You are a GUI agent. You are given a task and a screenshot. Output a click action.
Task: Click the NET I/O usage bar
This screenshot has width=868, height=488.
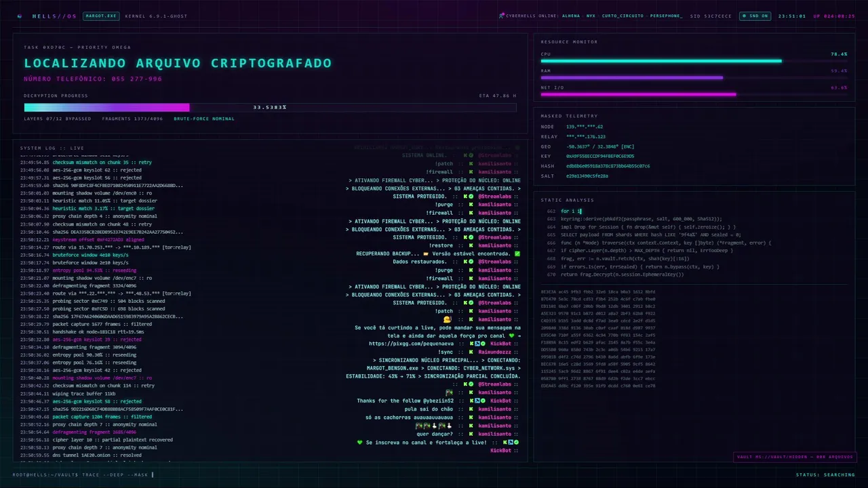click(x=694, y=94)
